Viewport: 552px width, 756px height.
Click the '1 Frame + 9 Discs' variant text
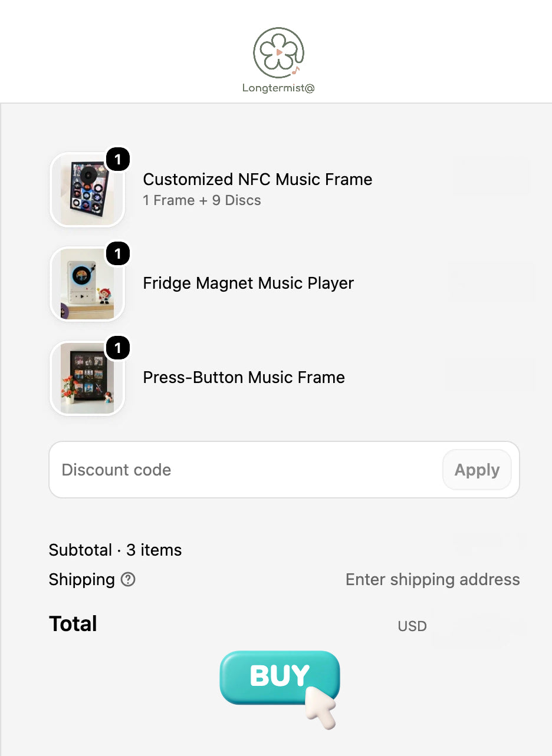point(202,200)
